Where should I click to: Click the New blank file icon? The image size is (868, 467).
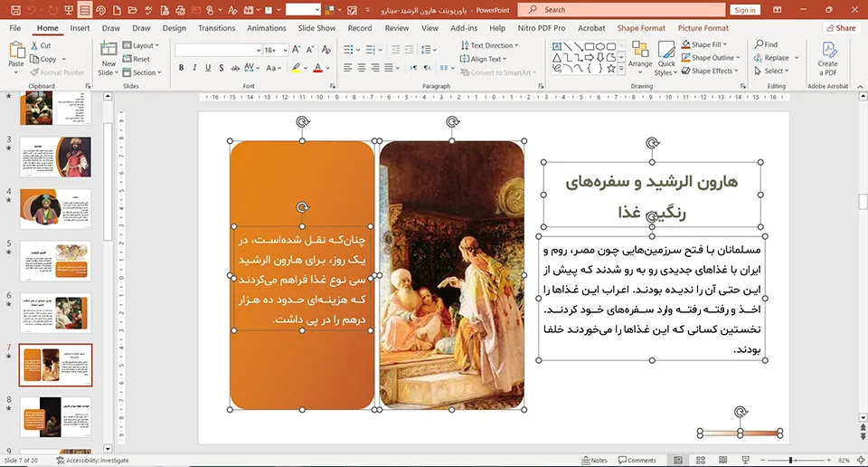(x=117, y=10)
